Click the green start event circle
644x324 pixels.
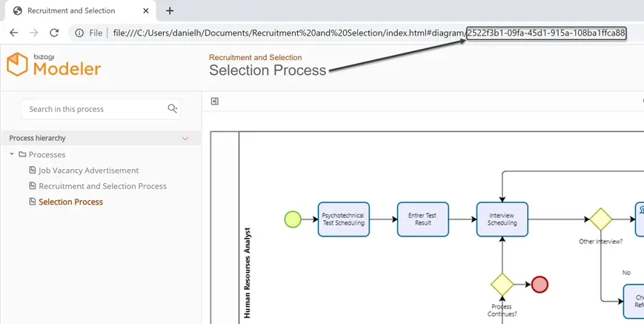click(293, 219)
